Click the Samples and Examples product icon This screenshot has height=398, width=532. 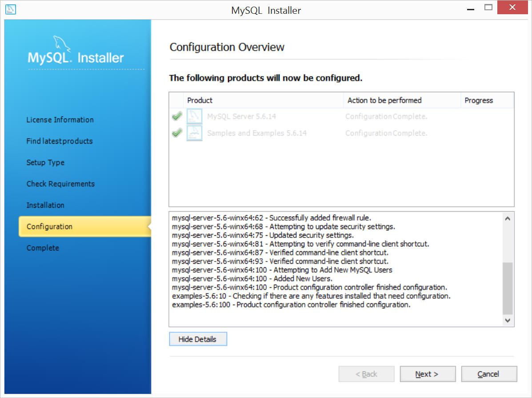point(194,133)
